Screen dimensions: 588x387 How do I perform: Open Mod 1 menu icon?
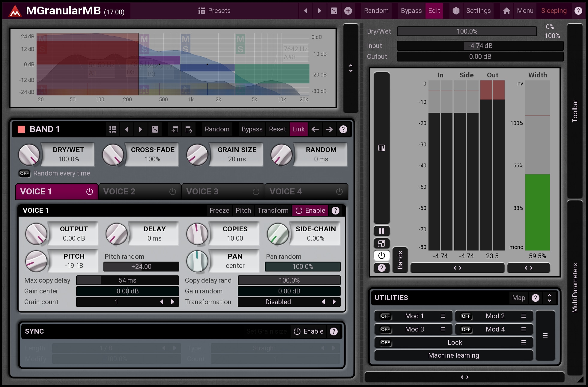443,316
